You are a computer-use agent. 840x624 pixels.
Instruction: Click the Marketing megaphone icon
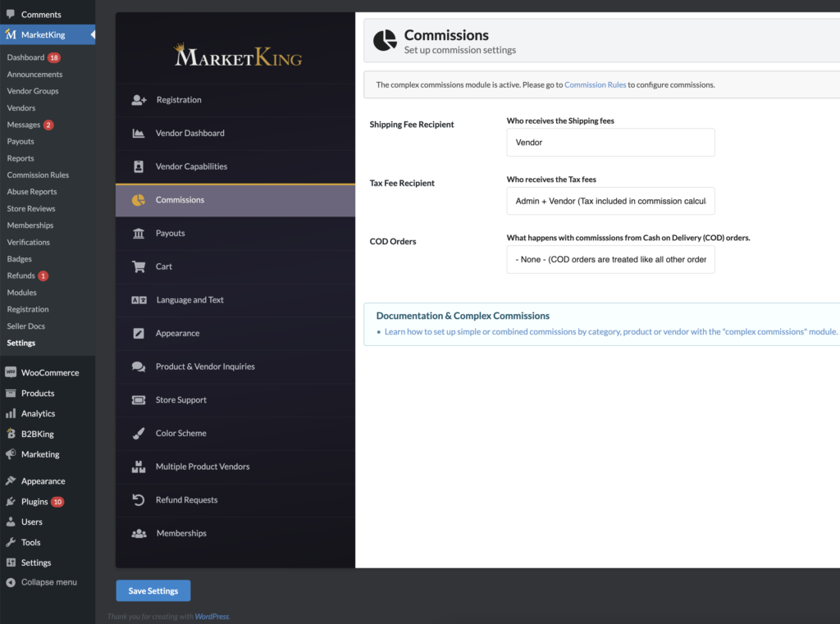point(10,454)
